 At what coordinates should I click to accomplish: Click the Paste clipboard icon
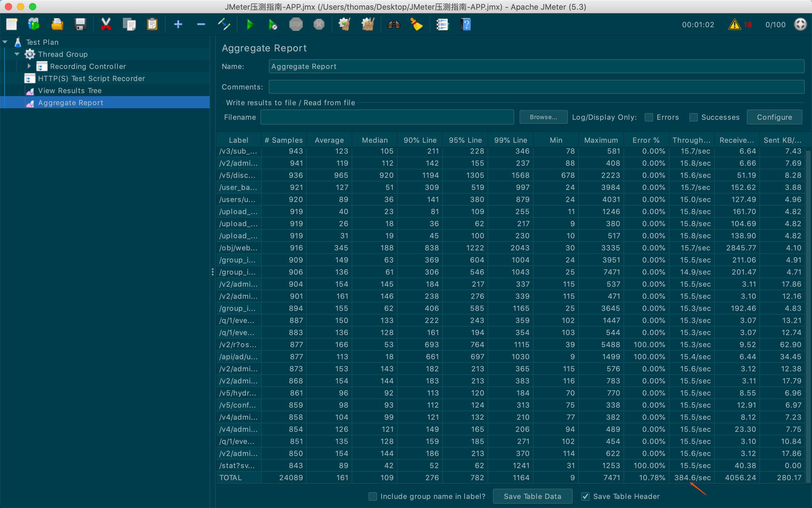(152, 24)
